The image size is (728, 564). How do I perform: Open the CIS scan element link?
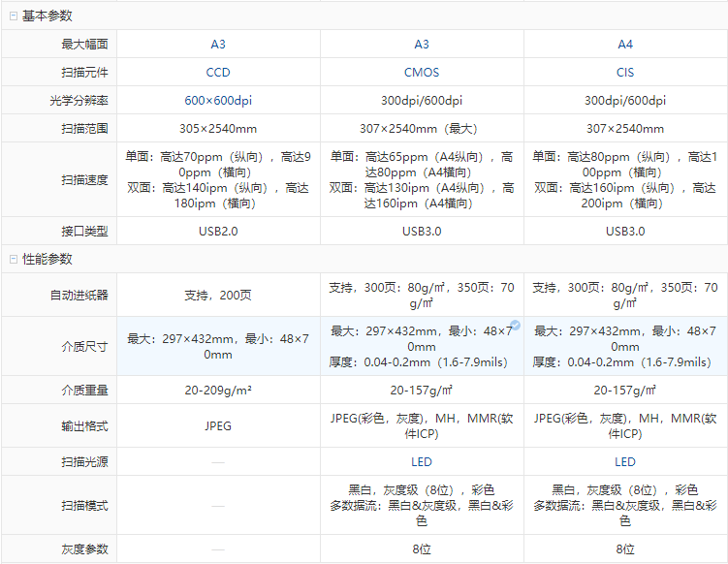(625, 73)
